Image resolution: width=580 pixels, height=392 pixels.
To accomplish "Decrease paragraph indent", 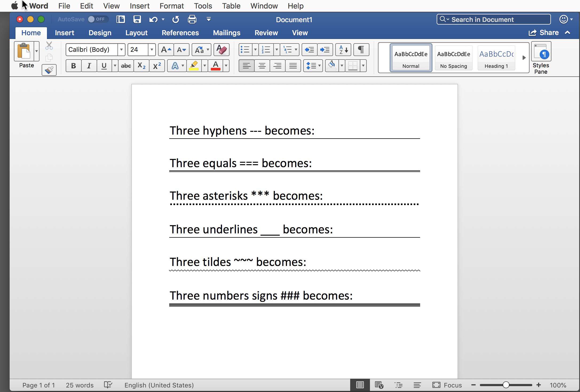I will pyautogui.click(x=309, y=50).
